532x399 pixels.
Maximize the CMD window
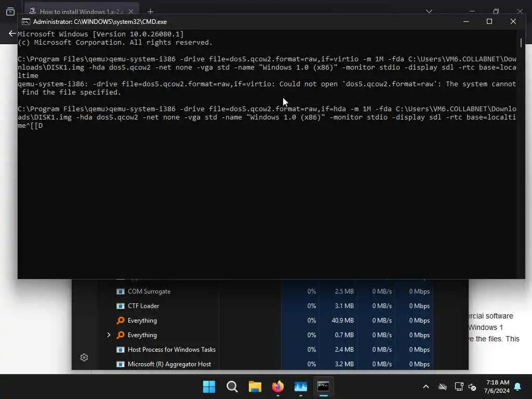click(489, 22)
